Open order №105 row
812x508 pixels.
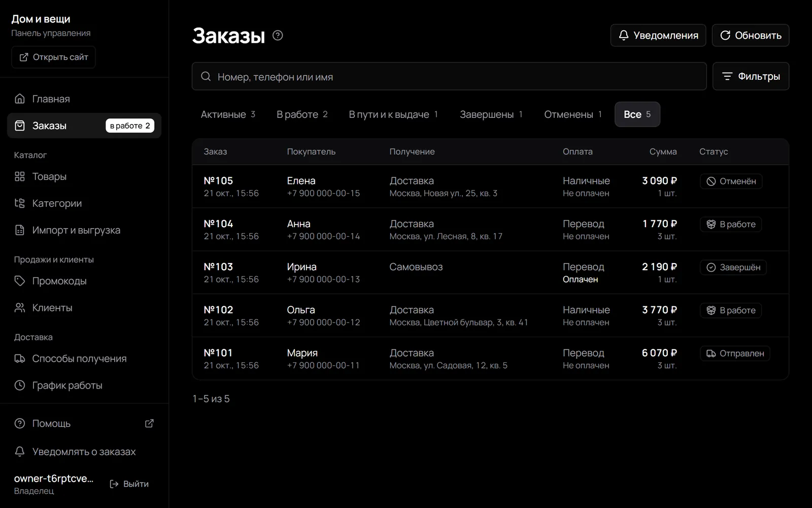[x=490, y=186]
